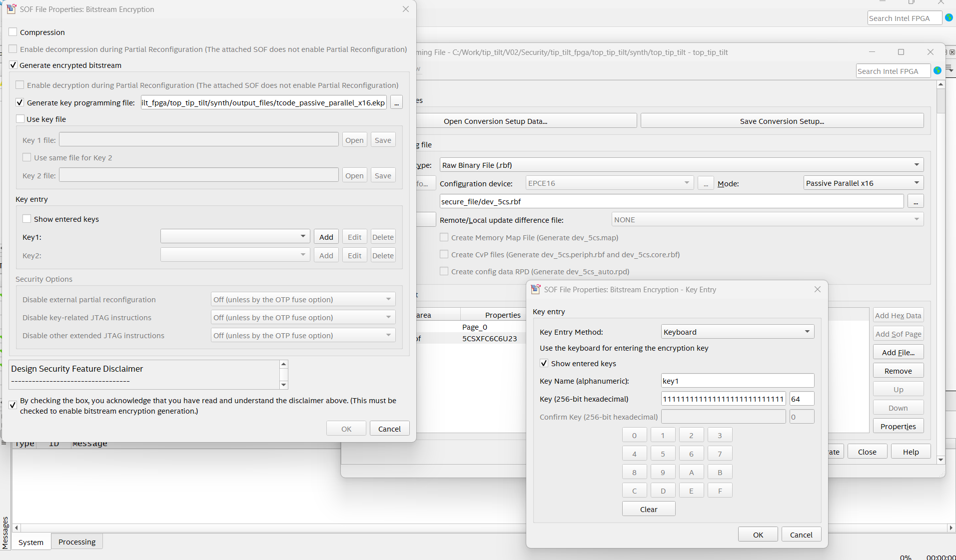Uncheck Show entered keys in Key Entry dialog
This screenshot has width=956, height=560.
[x=544, y=364]
